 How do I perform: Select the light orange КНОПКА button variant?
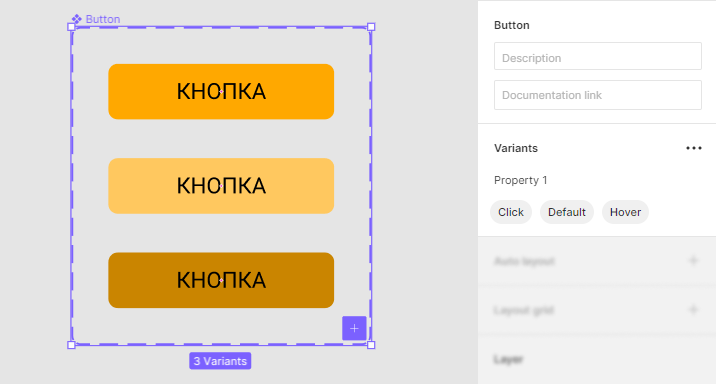pyautogui.click(x=221, y=186)
